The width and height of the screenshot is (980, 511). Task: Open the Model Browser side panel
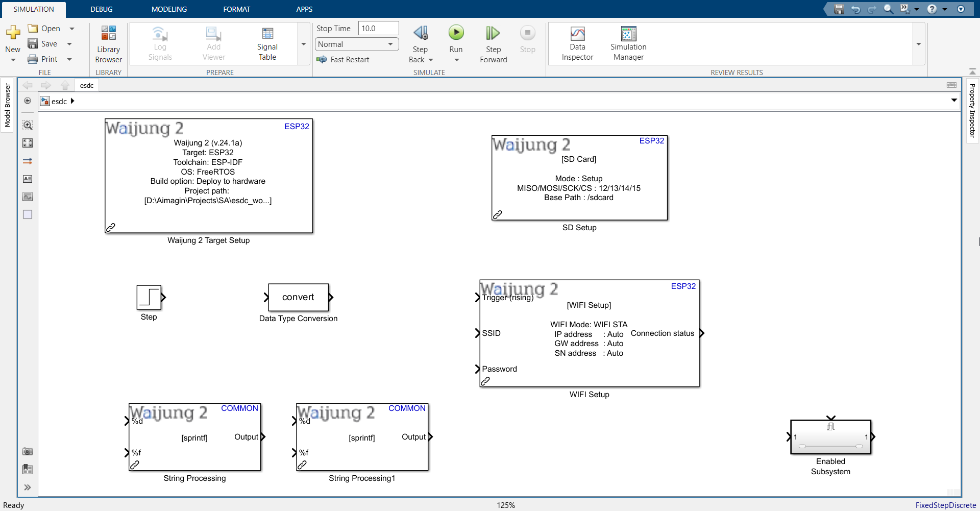[x=7, y=105]
